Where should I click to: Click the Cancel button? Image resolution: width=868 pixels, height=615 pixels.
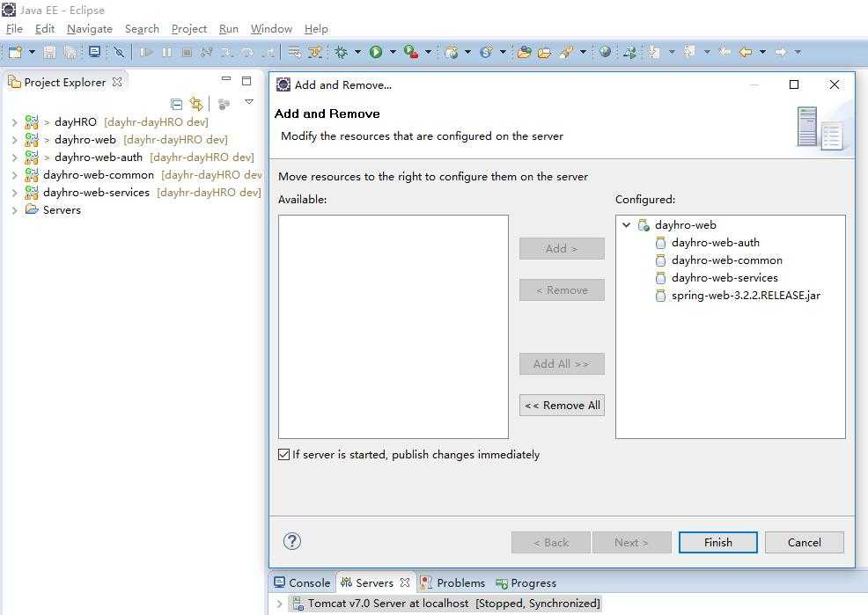(805, 543)
